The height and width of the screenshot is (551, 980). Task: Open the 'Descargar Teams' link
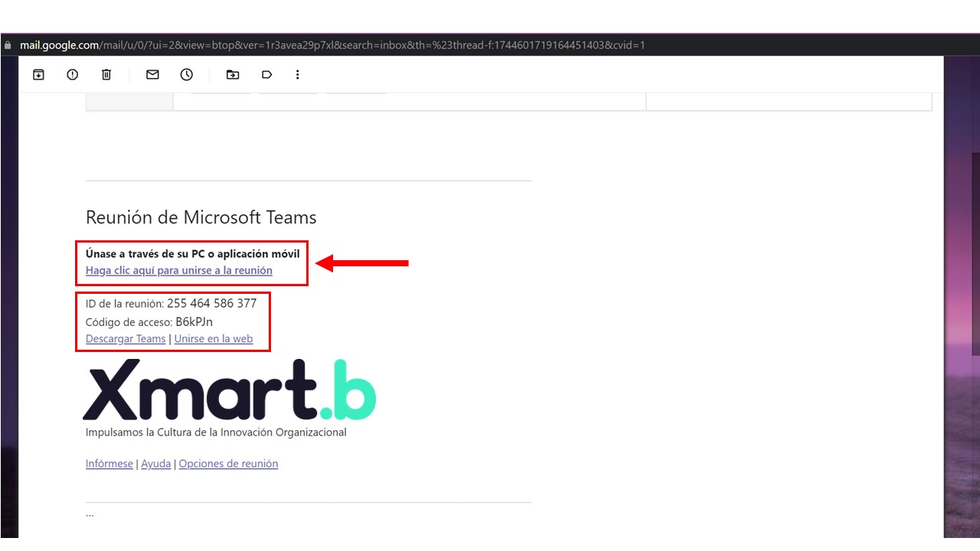point(126,338)
